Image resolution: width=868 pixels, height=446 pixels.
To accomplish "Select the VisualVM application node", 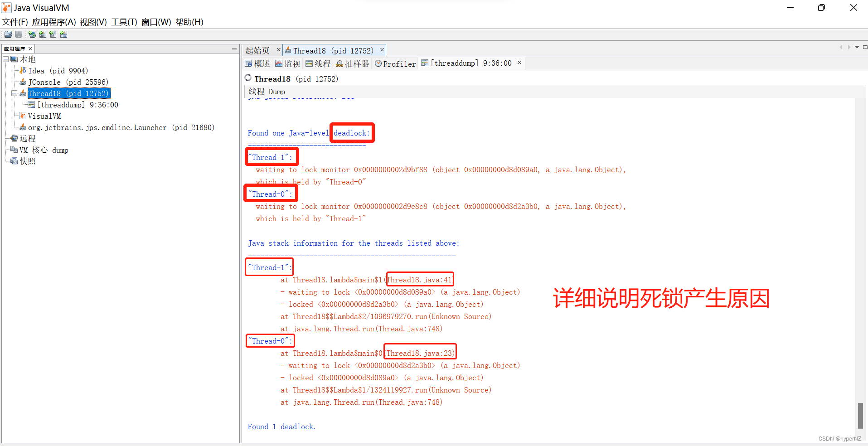I will tap(44, 116).
